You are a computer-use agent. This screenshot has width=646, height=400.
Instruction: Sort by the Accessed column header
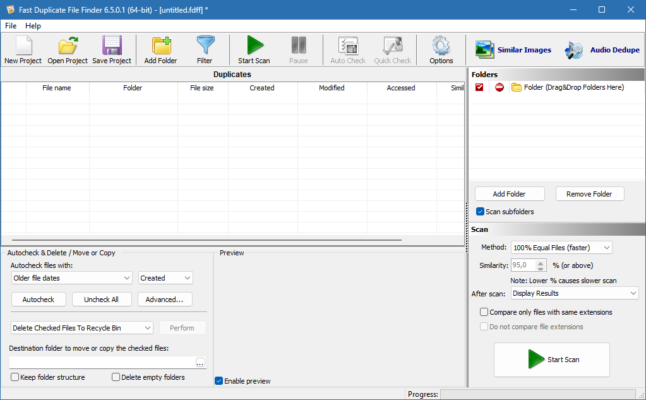401,88
